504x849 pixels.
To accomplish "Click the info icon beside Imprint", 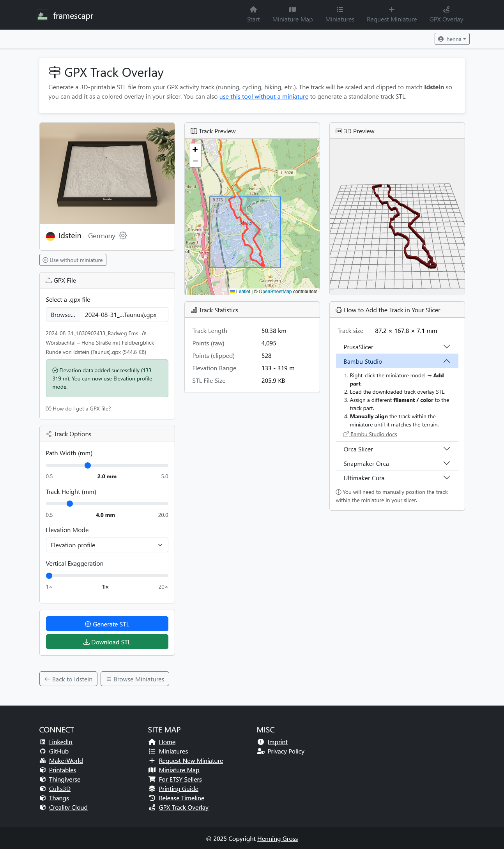I will pos(261,742).
